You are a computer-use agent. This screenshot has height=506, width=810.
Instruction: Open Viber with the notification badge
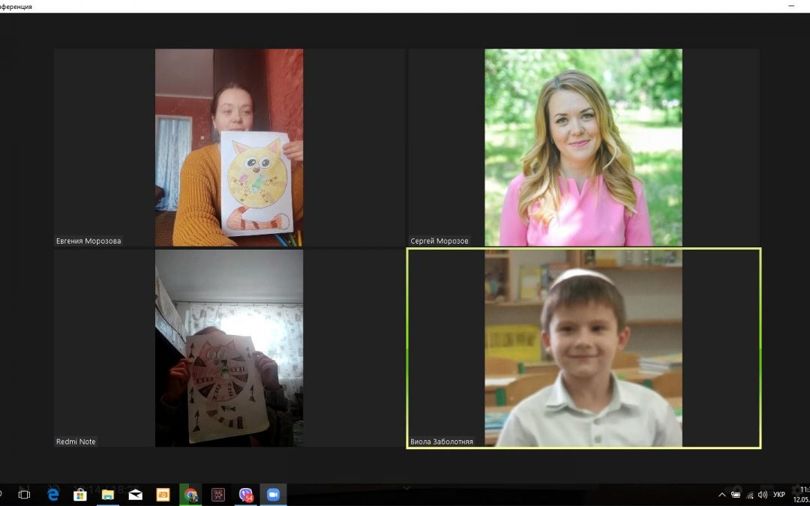tap(246, 494)
